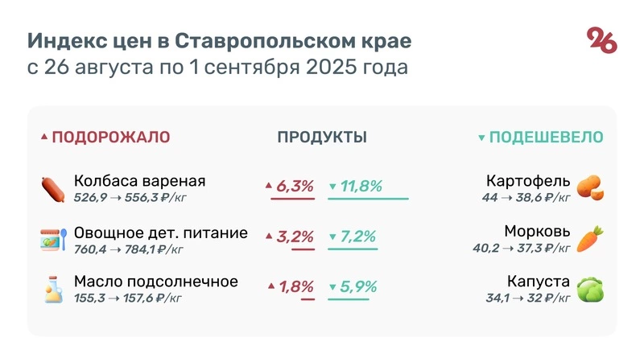Click the Морковь price change text

pos(522,248)
